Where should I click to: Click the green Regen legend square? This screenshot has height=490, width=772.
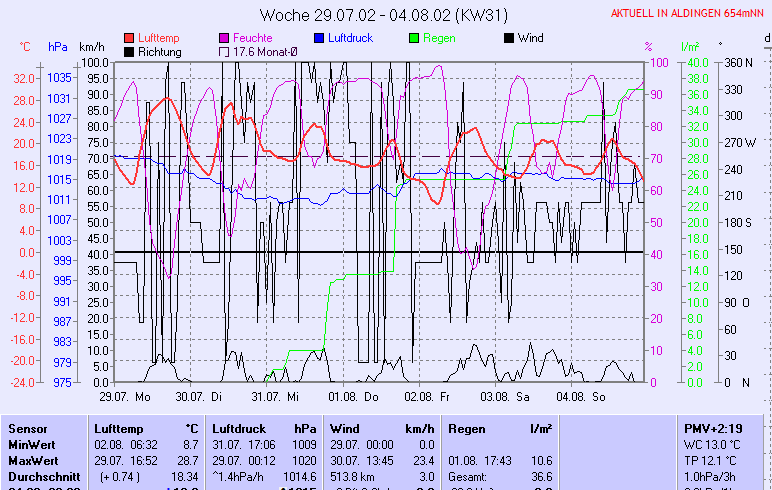[x=415, y=38]
